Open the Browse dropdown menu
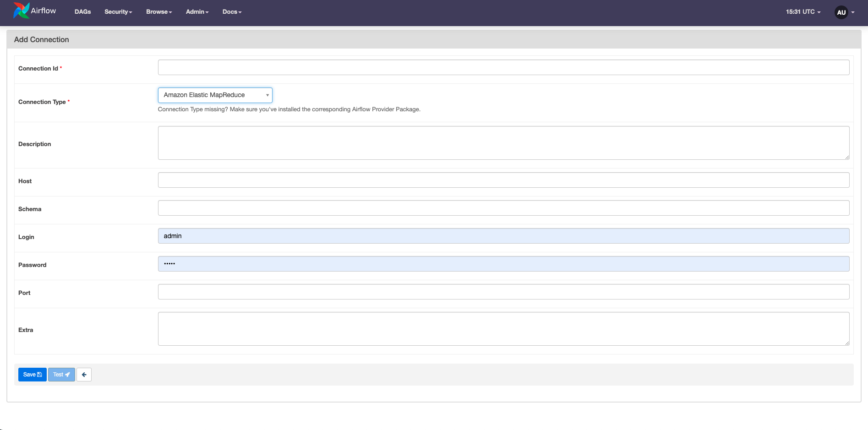The height and width of the screenshot is (430, 868). click(159, 11)
